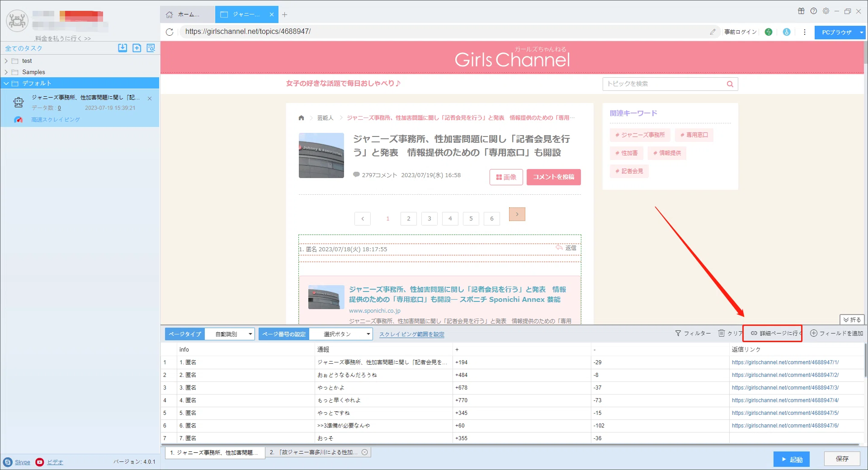
Task: Go to next comments page arrow
Action: (x=517, y=214)
